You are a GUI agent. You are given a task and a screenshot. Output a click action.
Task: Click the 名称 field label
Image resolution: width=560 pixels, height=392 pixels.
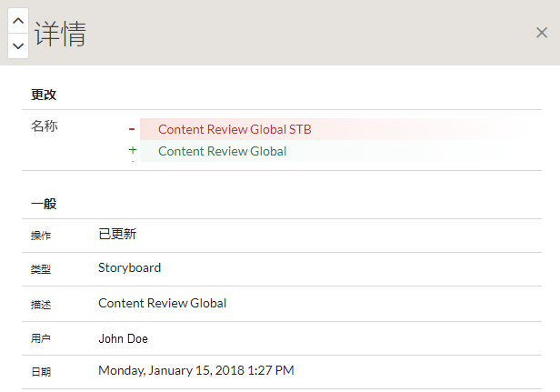coord(45,126)
